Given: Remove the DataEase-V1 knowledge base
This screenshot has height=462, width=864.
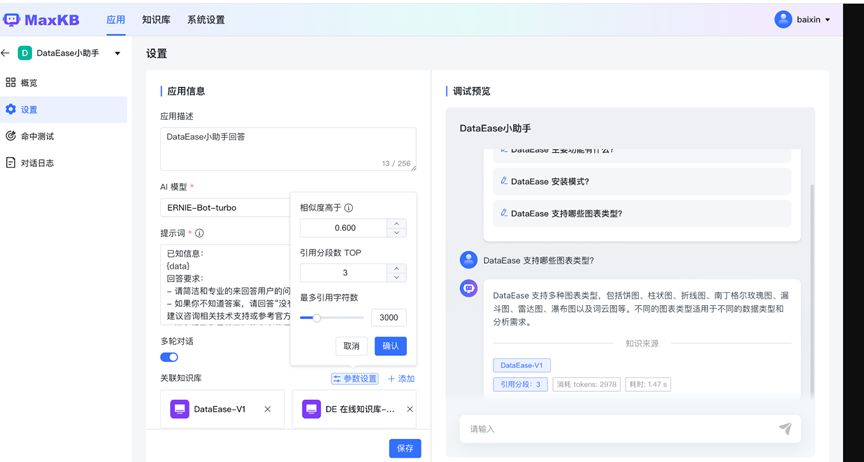Looking at the screenshot, I should click(267, 409).
